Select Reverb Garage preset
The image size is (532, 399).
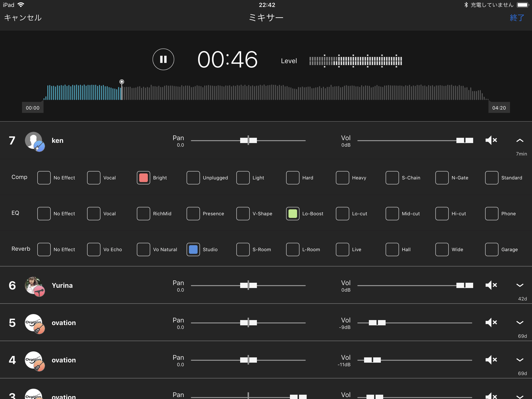click(492, 249)
